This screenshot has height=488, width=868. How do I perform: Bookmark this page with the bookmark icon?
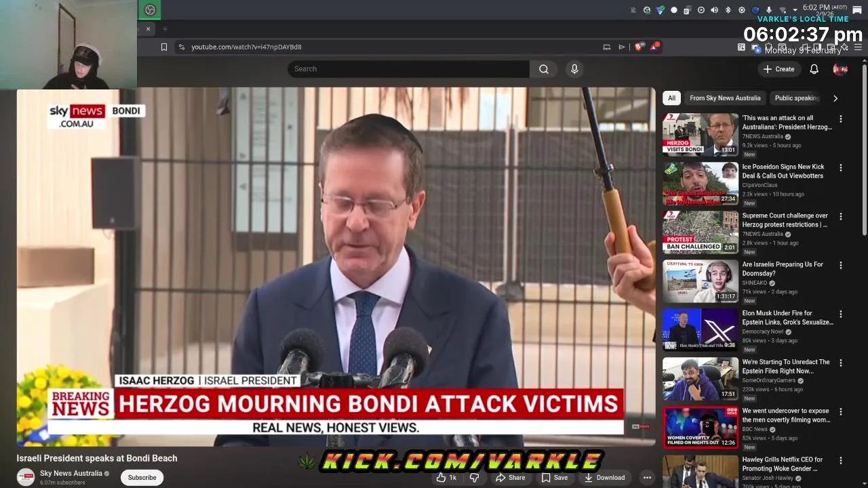pos(164,47)
